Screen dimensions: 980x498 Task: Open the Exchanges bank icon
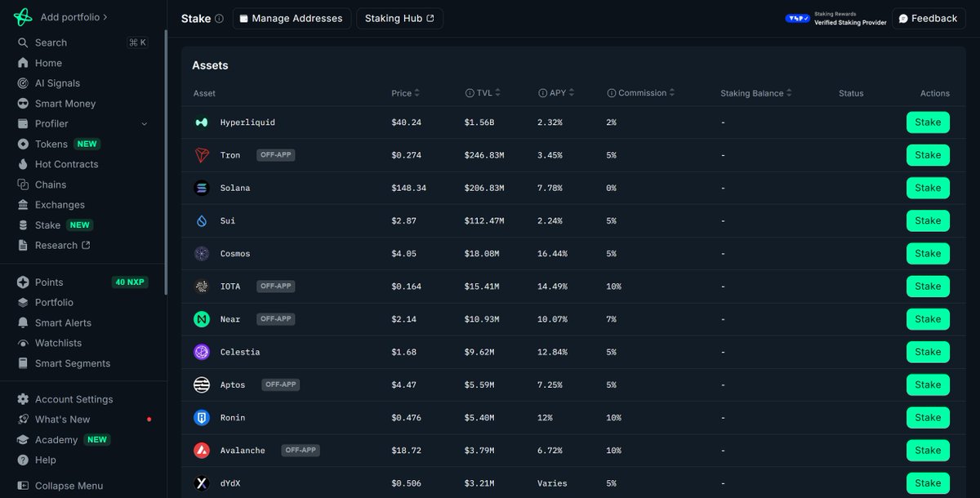tap(23, 205)
